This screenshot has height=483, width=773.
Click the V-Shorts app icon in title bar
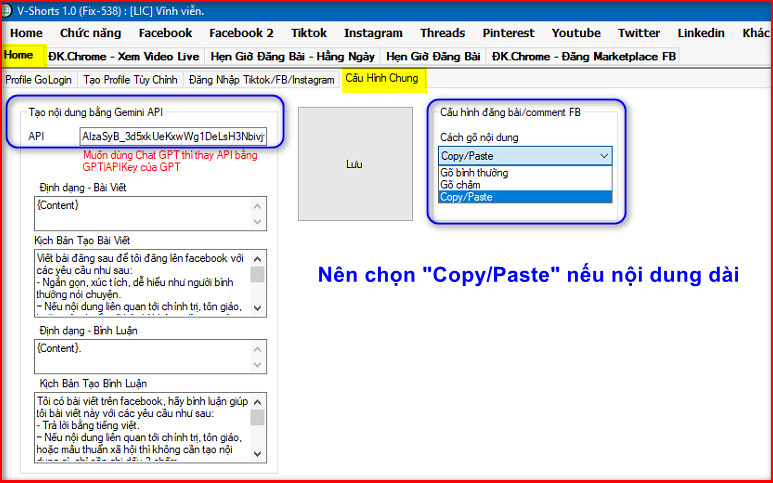(x=7, y=11)
